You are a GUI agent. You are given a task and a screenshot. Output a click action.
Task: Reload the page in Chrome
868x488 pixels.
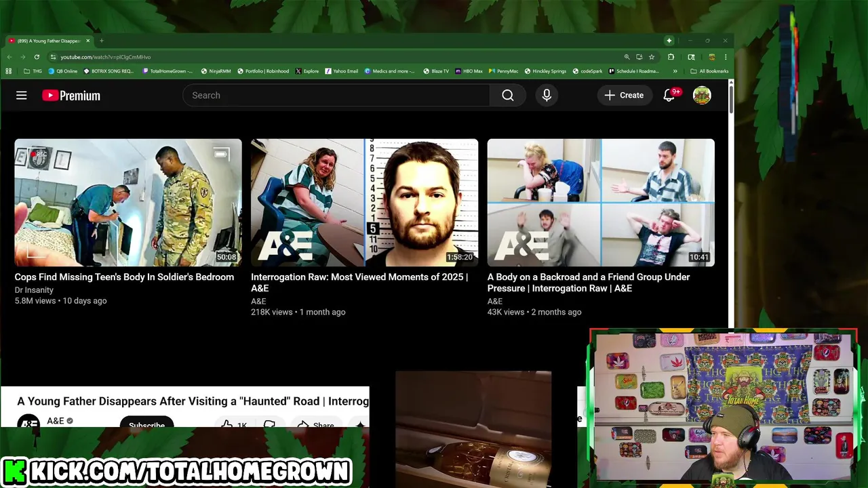tap(37, 57)
